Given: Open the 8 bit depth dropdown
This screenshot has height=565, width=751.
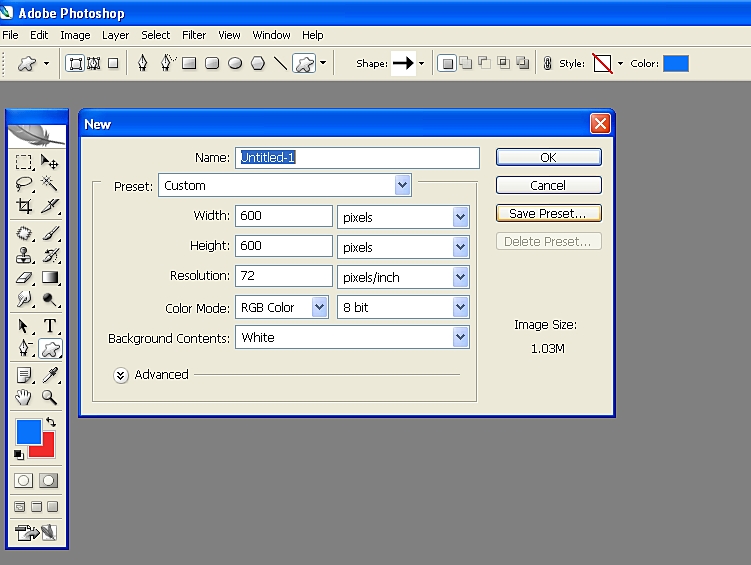Looking at the screenshot, I should (403, 307).
